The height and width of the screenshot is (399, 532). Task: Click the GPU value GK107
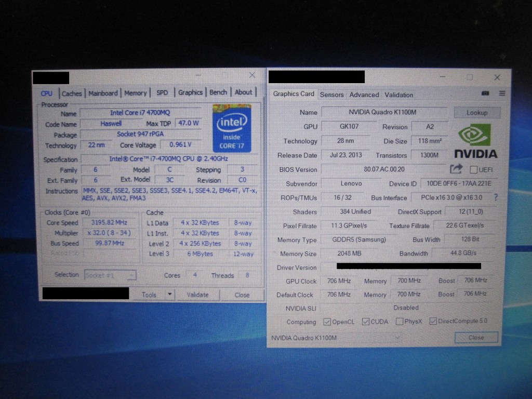[349, 126]
